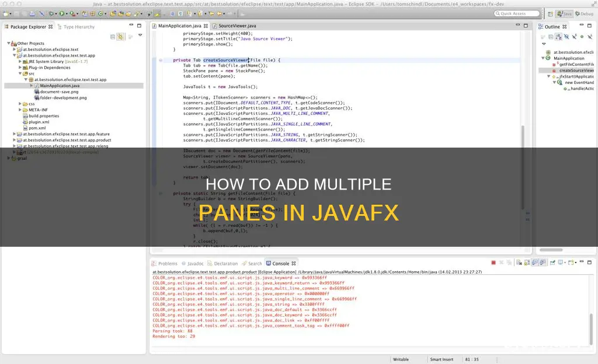
Task: Toggle Hide Local Types in Outline
Action: [x=590, y=37]
